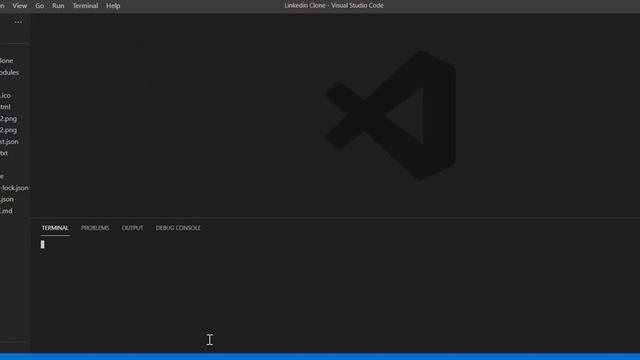This screenshot has width=640, height=360.
Task: Open the README file ending '.md'
Action: tap(6, 211)
